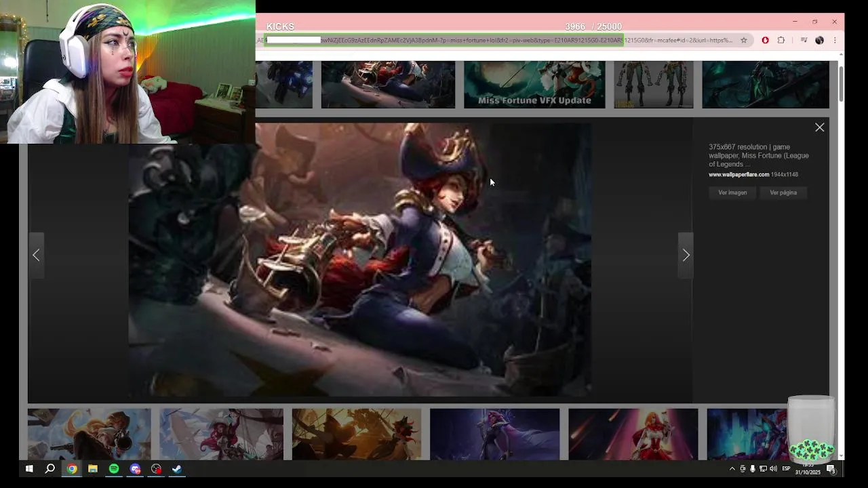Image resolution: width=868 pixels, height=488 pixels.
Task: Open the red shield extension icon
Action: pyautogui.click(x=766, y=40)
